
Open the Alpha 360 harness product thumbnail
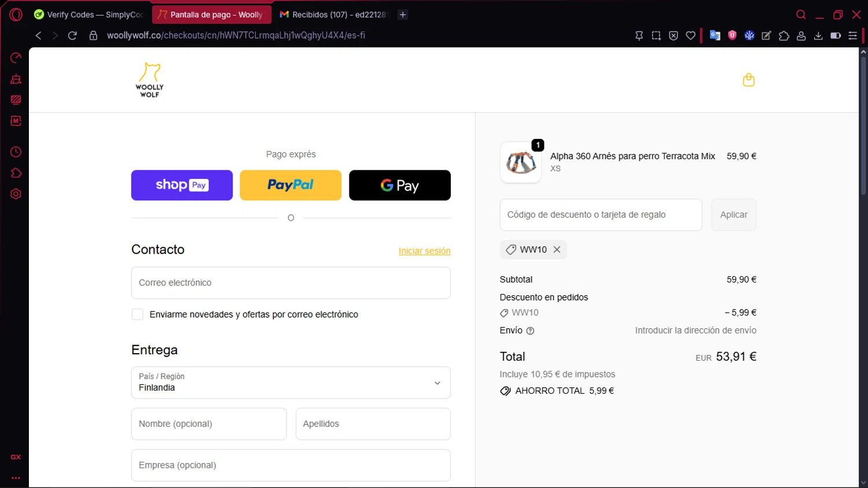point(521,163)
